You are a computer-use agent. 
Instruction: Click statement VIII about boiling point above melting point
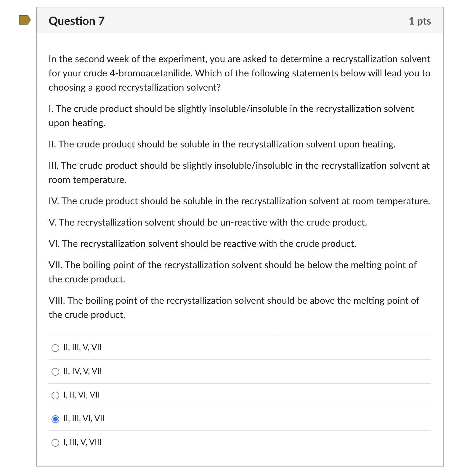point(234,308)
